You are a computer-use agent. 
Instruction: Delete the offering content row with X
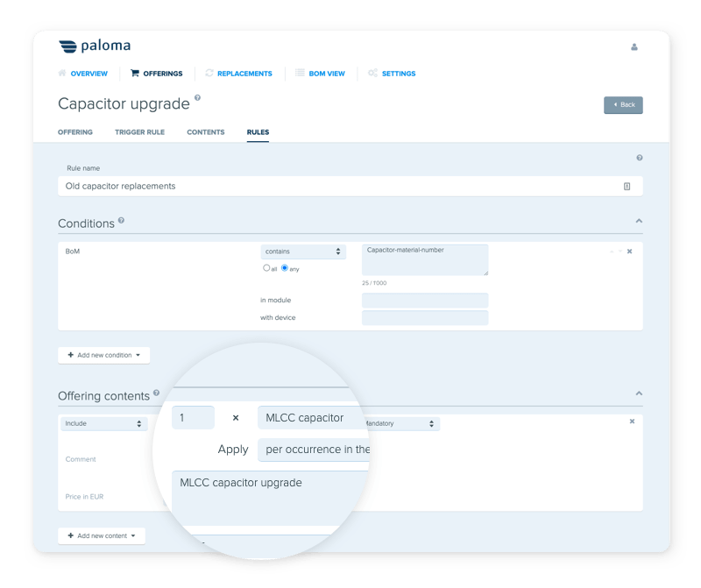coord(632,422)
